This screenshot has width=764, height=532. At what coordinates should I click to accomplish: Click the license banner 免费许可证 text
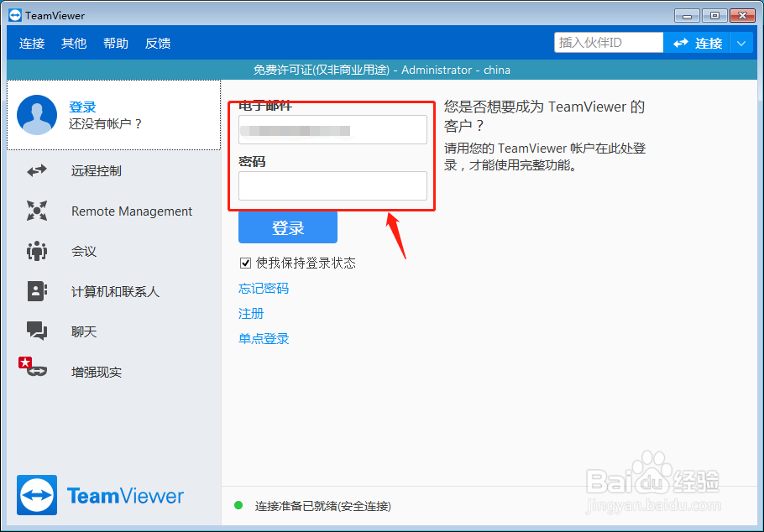click(x=381, y=70)
